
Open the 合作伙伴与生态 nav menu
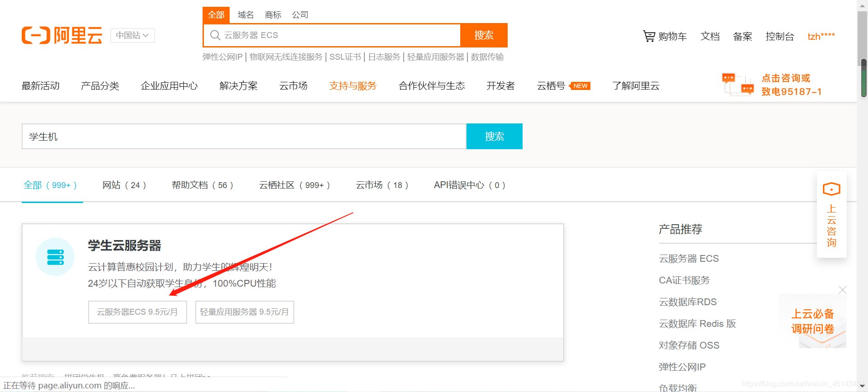click(x=432, y=86)
